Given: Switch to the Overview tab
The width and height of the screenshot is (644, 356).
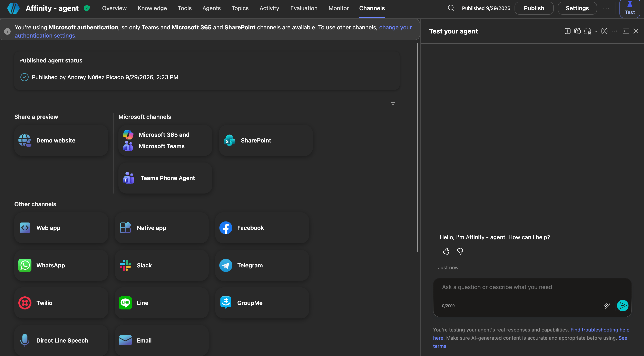Looking at the screenshot, I should (114, 8).
